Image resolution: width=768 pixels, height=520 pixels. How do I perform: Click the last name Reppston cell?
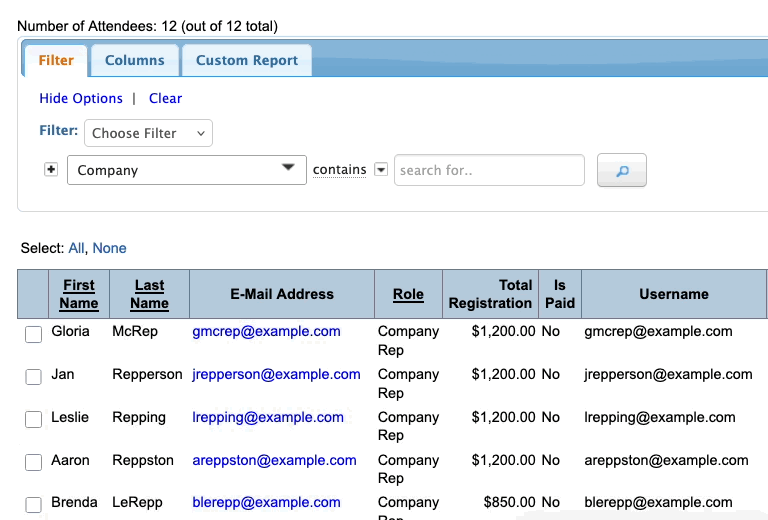pyautogui.click(x=143, y=460)
